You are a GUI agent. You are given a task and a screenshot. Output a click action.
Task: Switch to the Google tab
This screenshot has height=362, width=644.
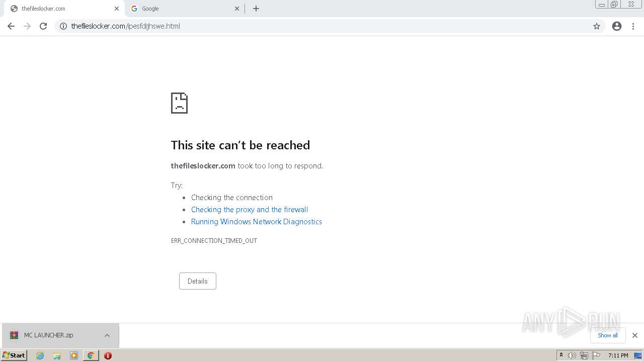(x=184, y=9)
